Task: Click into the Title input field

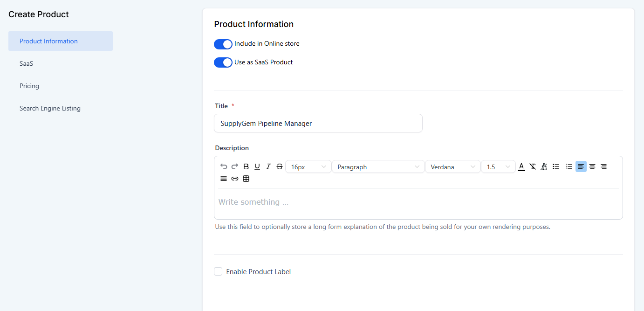Action: coord(318,124)
